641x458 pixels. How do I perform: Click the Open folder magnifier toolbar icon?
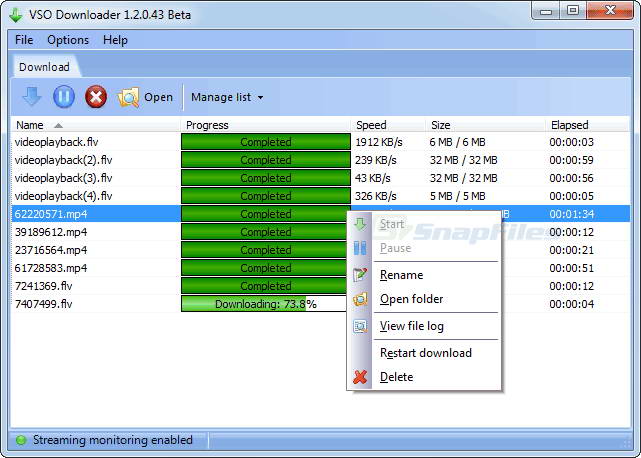[x=128, y=97]
